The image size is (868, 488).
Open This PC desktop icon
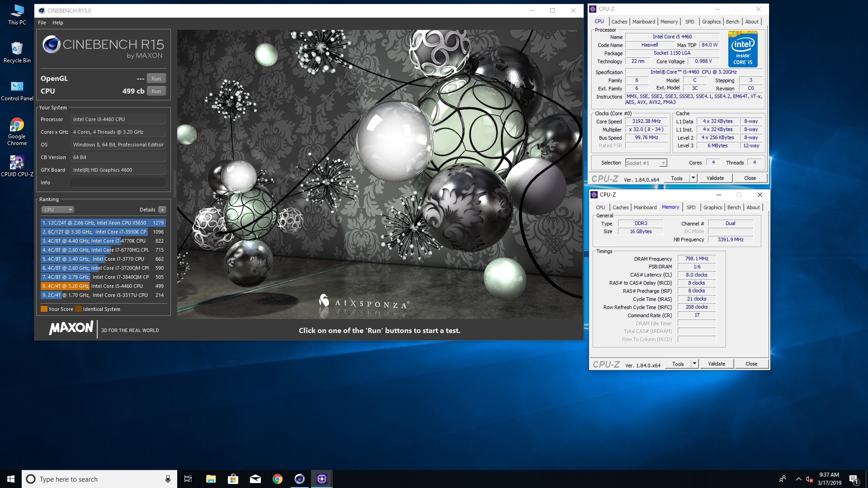point(17,14)
